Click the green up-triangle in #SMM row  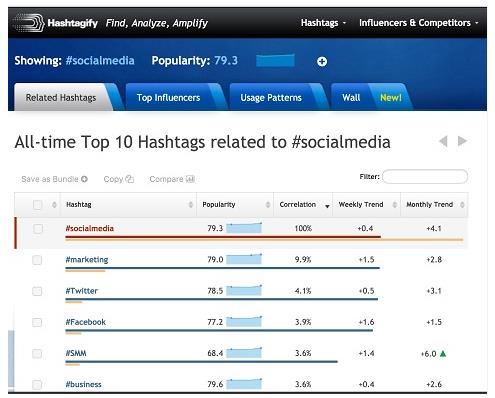(443, 353)
